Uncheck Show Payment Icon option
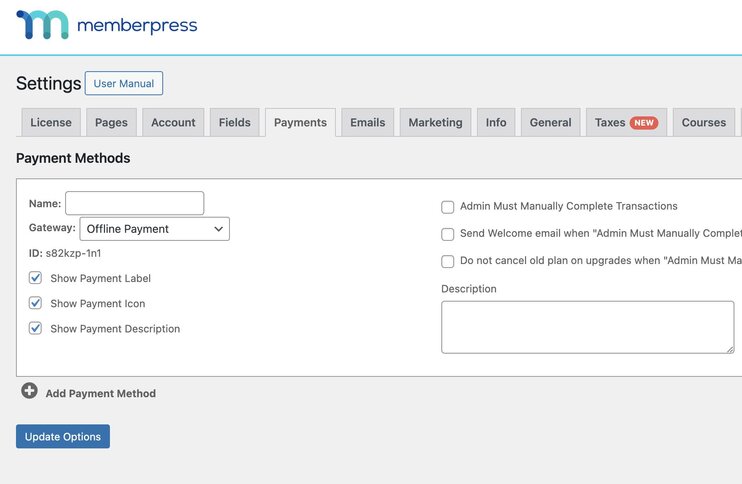This screenshot has height=484, width=742. pyautogui.click(x=36, y=303)
